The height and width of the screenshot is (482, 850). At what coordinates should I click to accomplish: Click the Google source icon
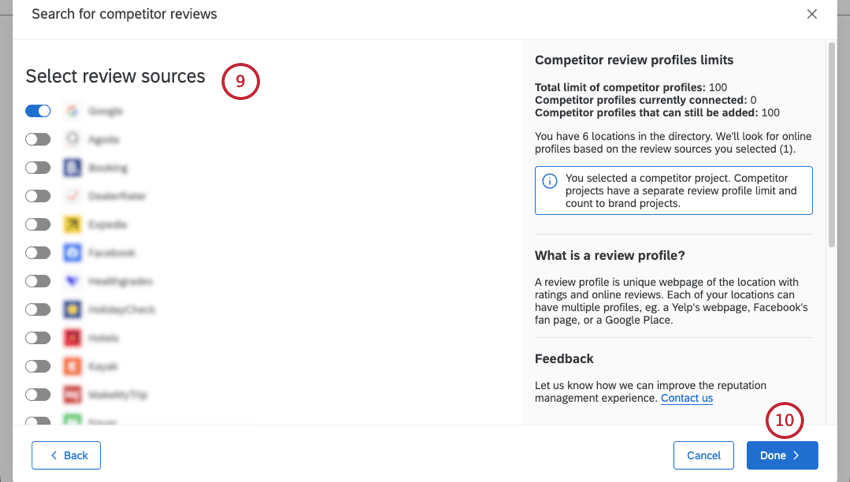(x=72, y=111)
